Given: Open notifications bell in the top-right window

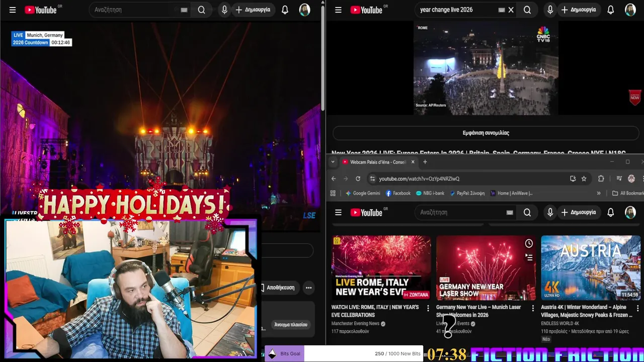Looking at the screenshot, I should point(610,10).
